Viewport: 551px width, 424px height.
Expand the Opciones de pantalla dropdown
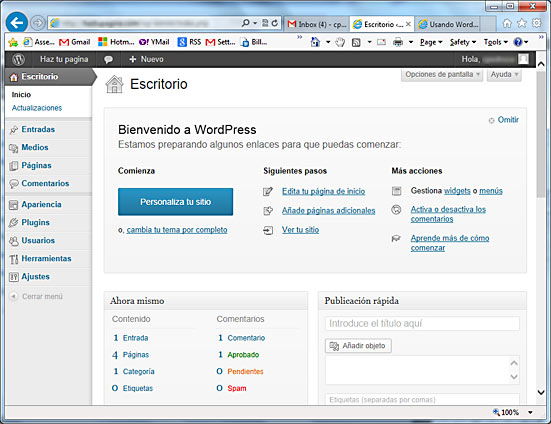442,74
